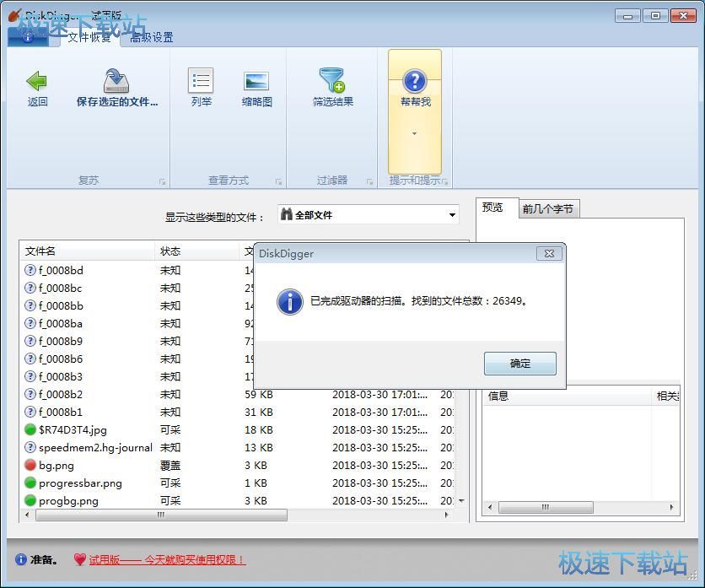This screenshot has width=705, height=588.
Task: Open the File Recovery ribbon tab
Action: 89,37
